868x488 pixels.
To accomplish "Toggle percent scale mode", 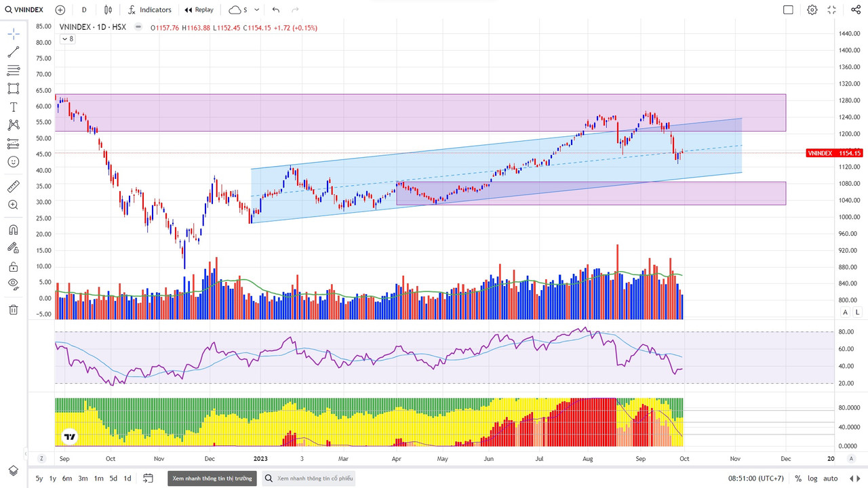I will pos(798,479).
